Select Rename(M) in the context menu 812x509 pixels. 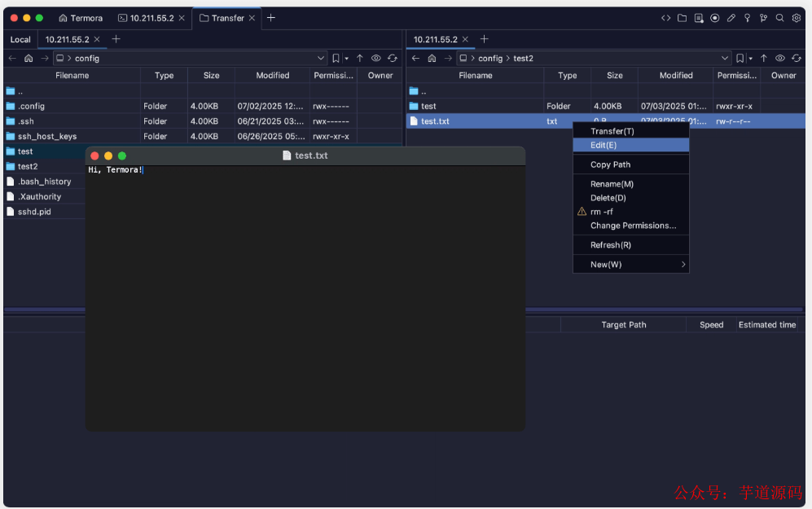(x=630, y=184)
